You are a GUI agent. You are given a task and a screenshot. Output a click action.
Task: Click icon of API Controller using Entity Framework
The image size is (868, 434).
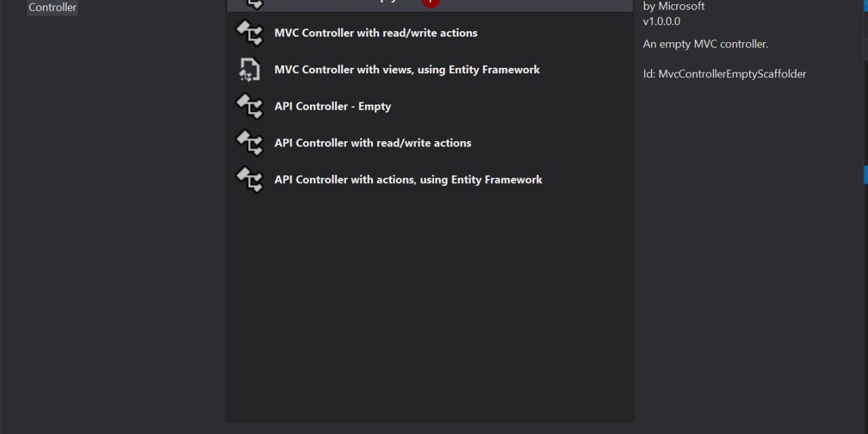tap(249, 179)
